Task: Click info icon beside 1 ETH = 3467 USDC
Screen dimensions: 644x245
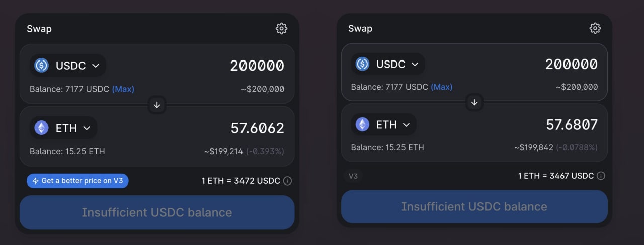Action: coord(601,176)
